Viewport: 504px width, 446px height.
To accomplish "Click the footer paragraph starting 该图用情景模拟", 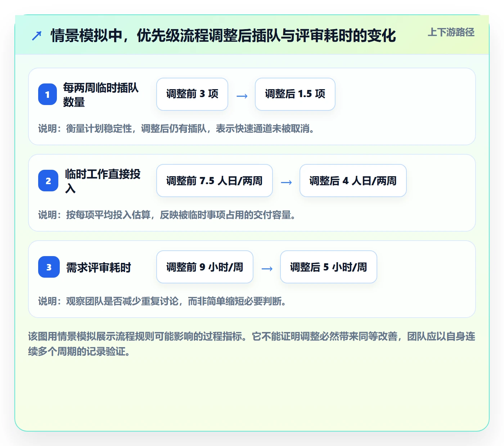I will coord(252,344).
